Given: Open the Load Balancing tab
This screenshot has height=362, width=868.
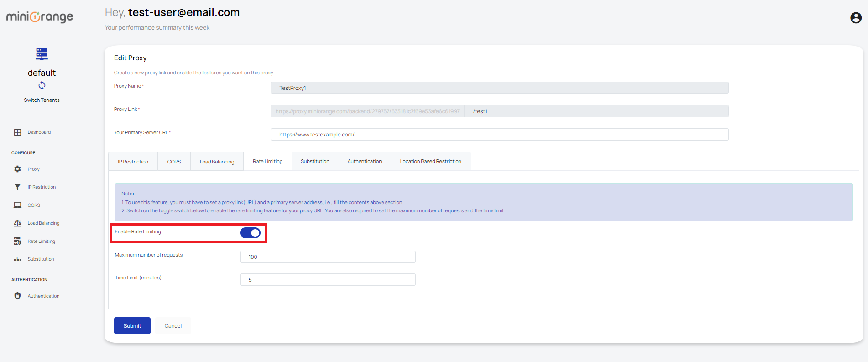Looking at the screenshot, I should [x=217, y=162].
